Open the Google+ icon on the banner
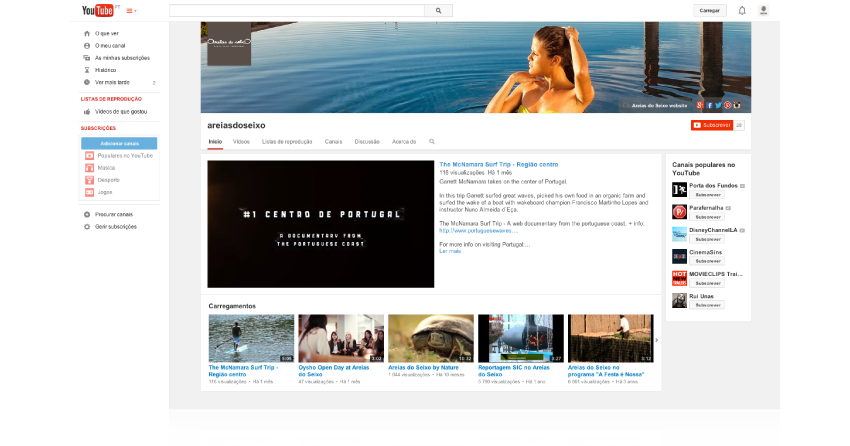Screen dimensions: 850x446 click(x=701, y=104)
